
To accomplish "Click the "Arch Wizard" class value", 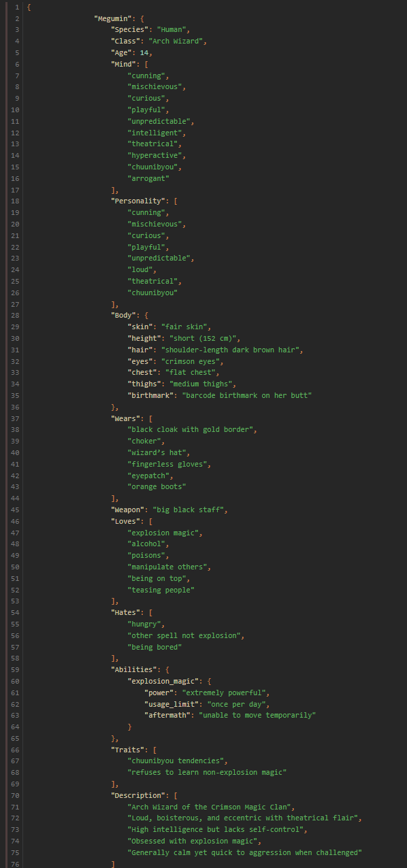I will pyautogui.click(x=177, y=41).
